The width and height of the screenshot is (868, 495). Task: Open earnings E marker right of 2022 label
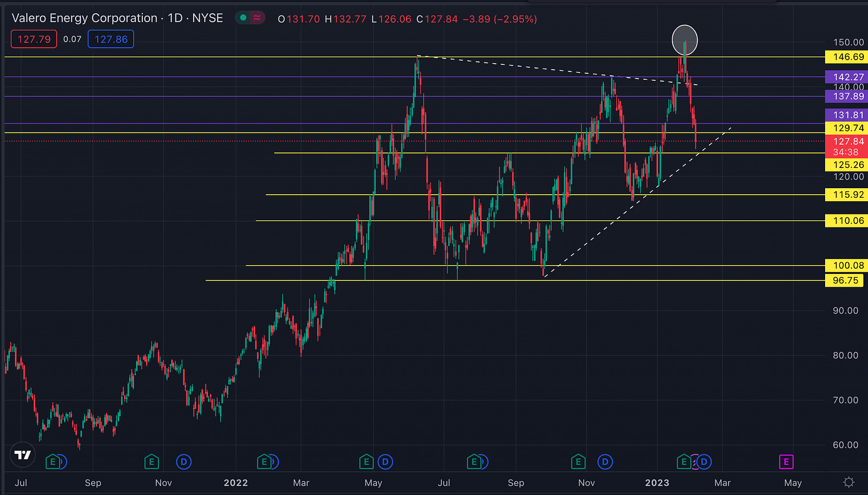pyautogui.click(x=263, y=461)
